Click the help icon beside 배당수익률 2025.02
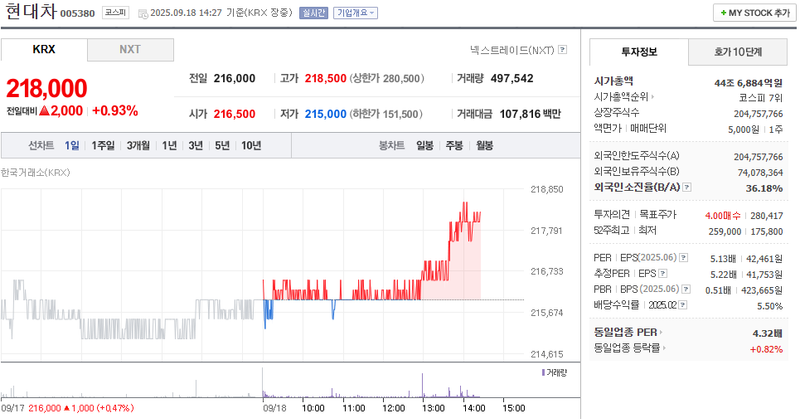Image resolution: width=800 pixels, height=419 pixels. pyautogui.click(x=683, y=305)
